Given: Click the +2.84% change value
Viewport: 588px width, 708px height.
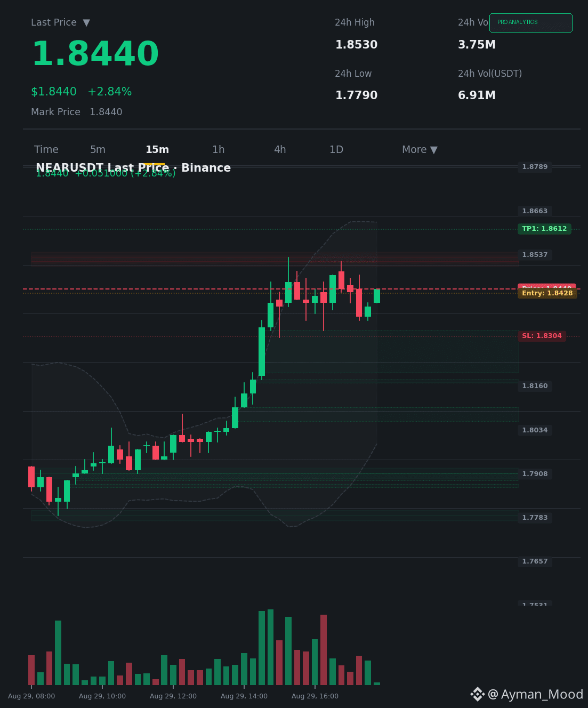Looking at the screenshot, I should [x=110, y=92].
